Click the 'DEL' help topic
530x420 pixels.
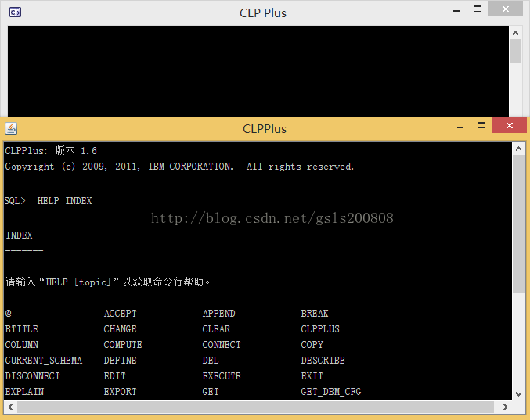(x=211, y=361)
